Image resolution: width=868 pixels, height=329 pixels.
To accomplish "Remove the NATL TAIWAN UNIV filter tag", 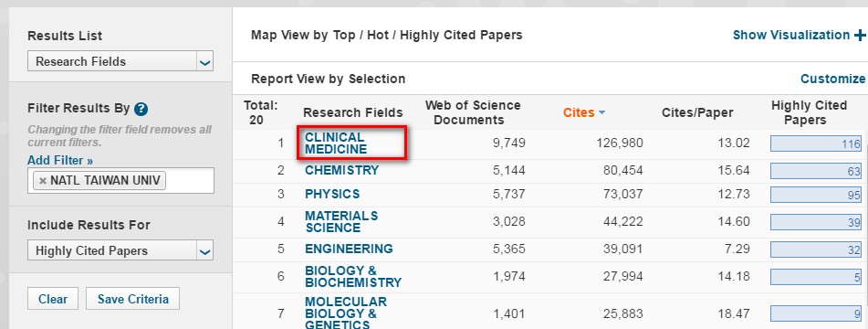I will 43,181.
